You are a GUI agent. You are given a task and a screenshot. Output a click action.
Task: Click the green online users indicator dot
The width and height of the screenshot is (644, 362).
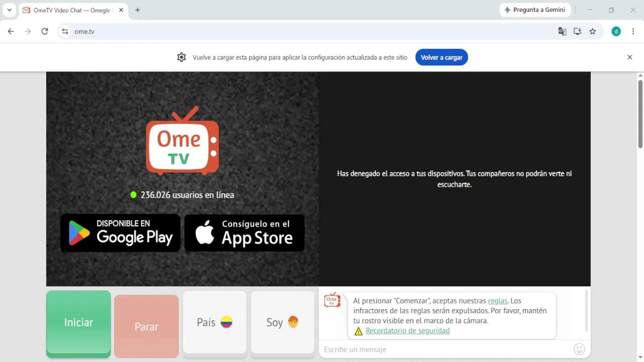[x=133, y=195]
